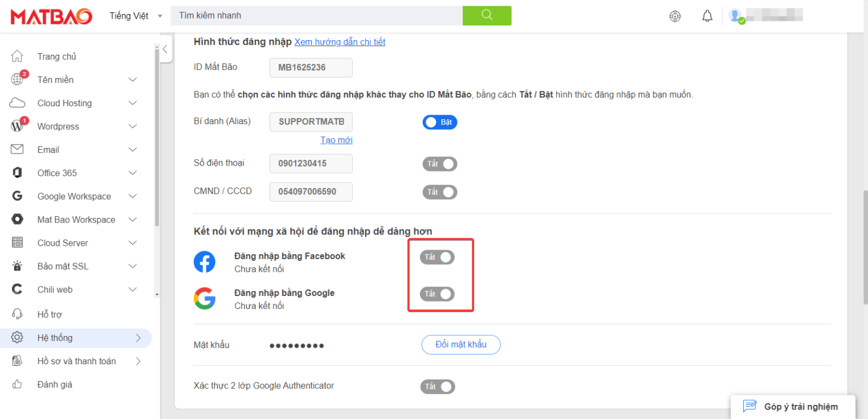The image size is (868, 419).
Task: Expand the Cloud Hosting menu chevron
Action: tap(133, 103)
